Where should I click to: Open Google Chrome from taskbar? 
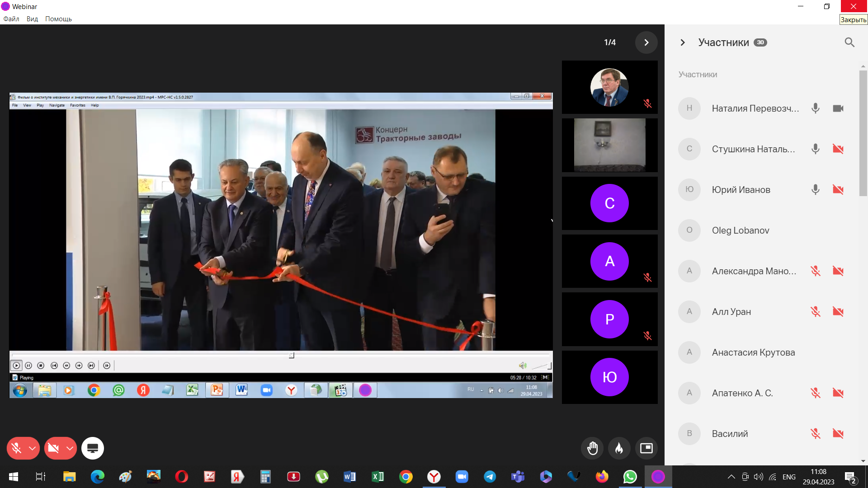(406, 477)
